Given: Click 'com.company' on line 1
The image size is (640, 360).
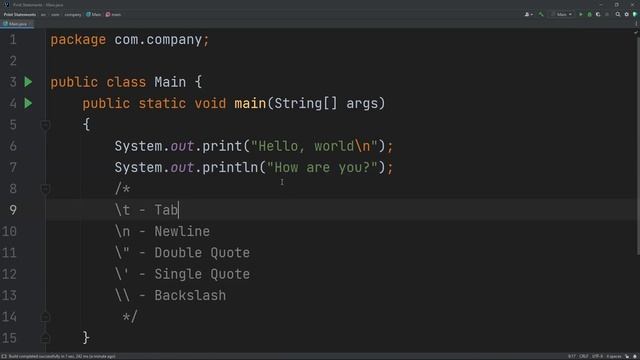Looking at the screenshot, I should (158, 40).
